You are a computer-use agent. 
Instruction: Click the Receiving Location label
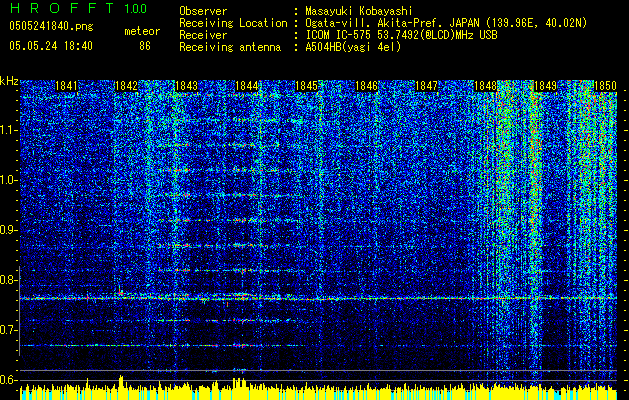click(233, 23)
